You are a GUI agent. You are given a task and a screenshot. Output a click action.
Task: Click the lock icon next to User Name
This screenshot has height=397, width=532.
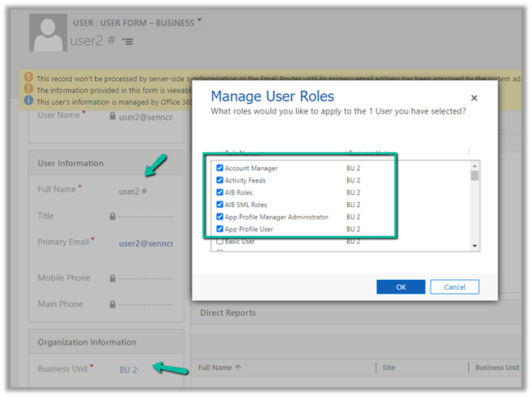112,116
